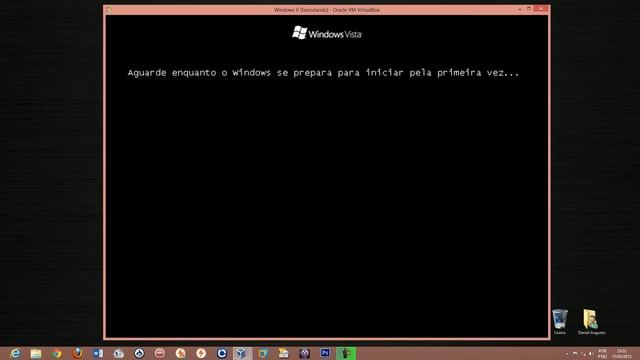
Task: Open Adobe Photoshop from the taskbar
Action: pos(325,353)
